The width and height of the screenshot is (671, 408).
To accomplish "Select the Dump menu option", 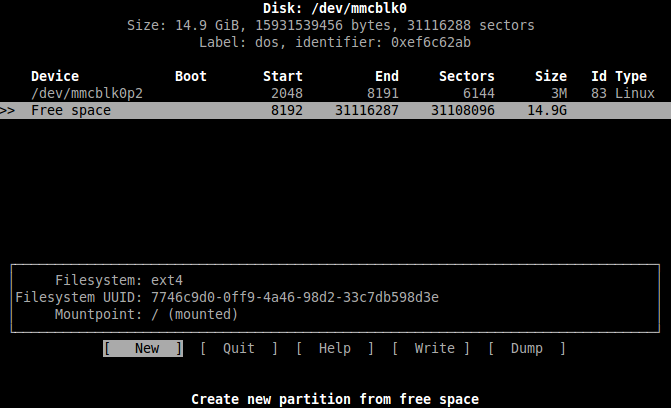I will [x=527, y=348].
